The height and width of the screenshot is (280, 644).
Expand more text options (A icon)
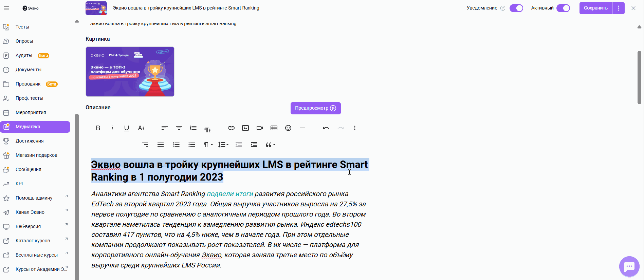[141, 128]
